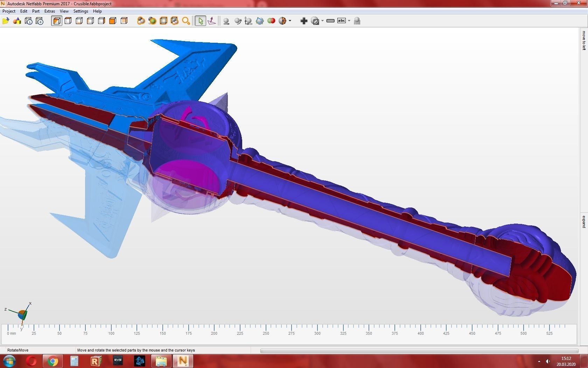Click the volume speaker tray icon
The height and width of the screenshot is (368, 588).
point(548,361)
